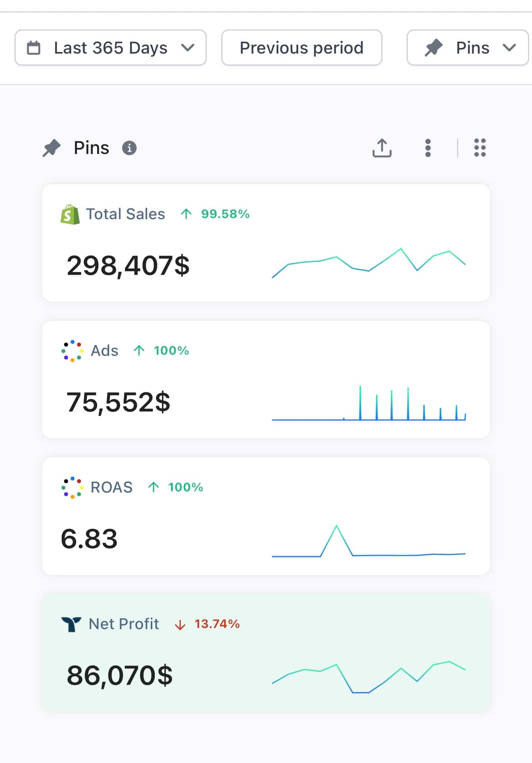Click the Shopify bag icon on Total Sales
Screen dimensions: 532x763
(70, 214)
